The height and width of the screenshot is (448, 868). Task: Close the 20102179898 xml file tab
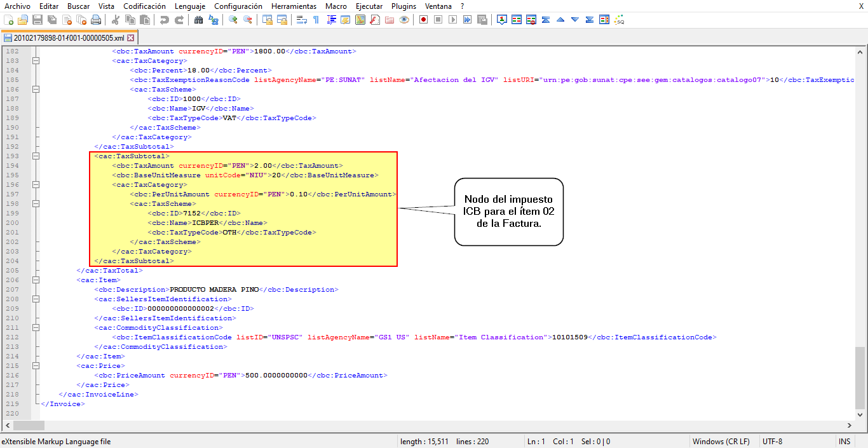131,38
